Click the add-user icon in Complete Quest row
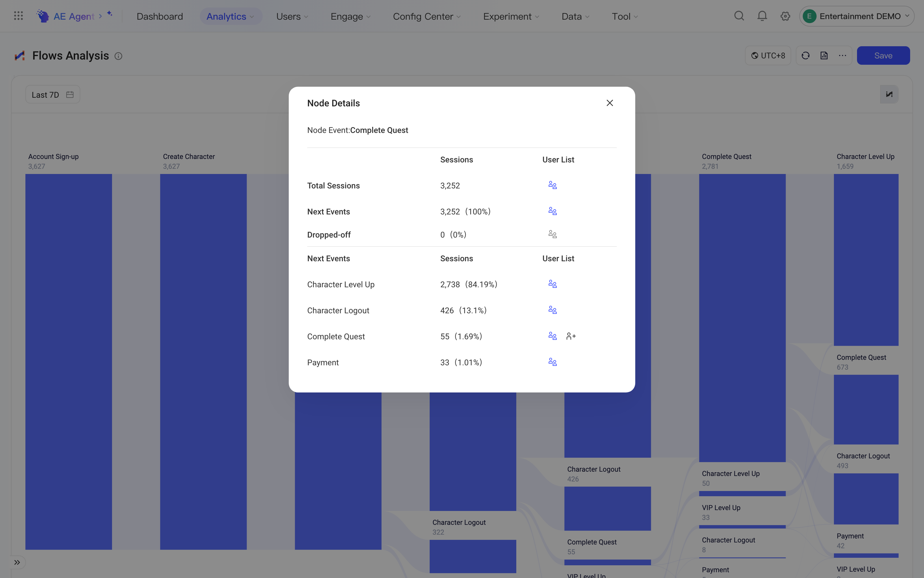Viewport: 924px width, 578px height. click(571, 336)
